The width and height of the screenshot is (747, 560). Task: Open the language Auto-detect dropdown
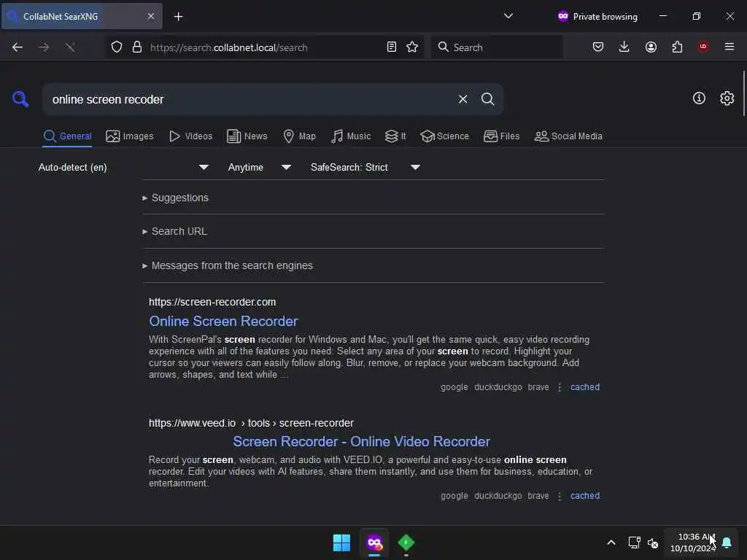tap(123, 167)
